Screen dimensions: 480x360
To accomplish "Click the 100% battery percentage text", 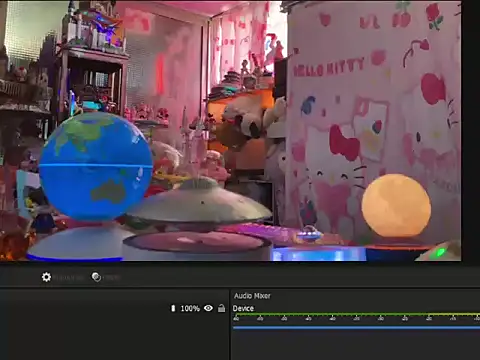I will tap(190, 309).
